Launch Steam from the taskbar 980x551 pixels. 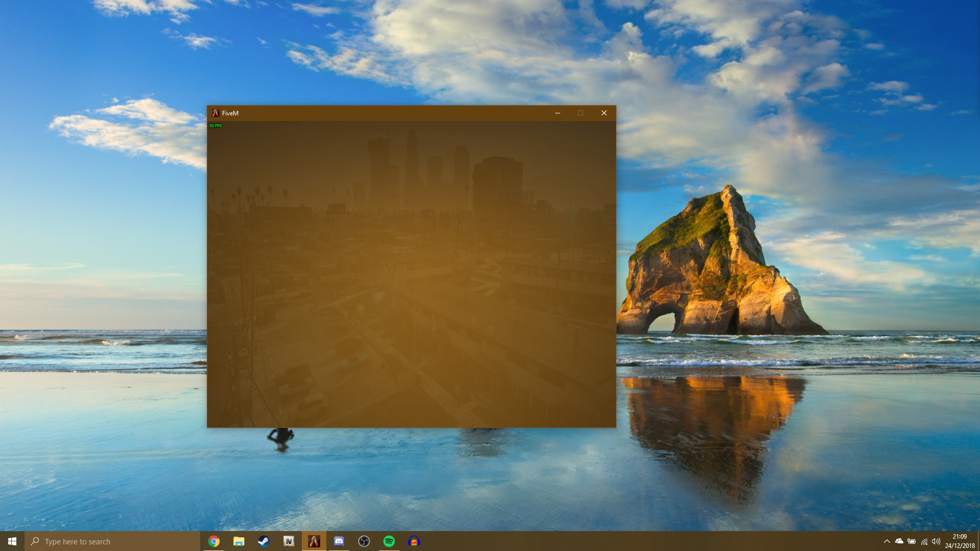(x=264, y=541)
